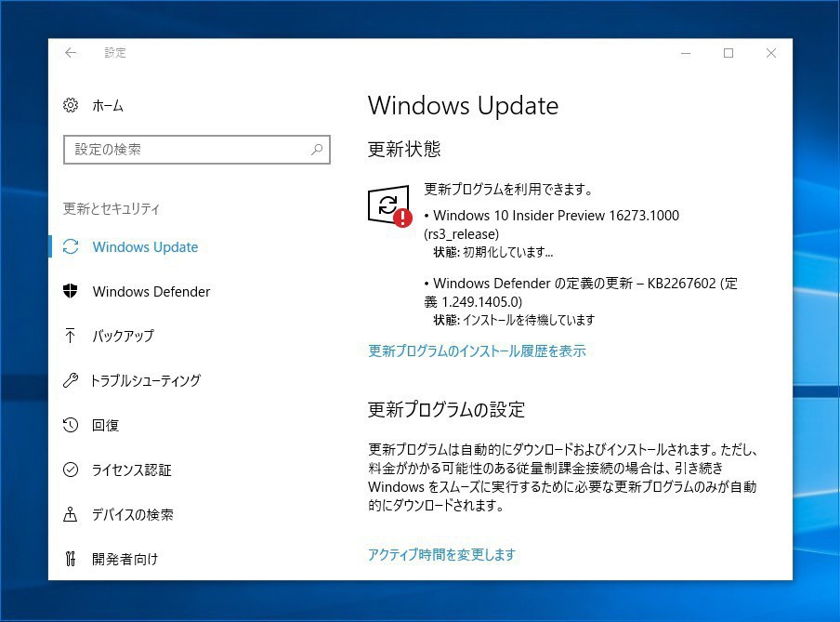The height and width of the screenshot is (622, 840).
Task: Close the 設定 window
Action: coord(771,53)
